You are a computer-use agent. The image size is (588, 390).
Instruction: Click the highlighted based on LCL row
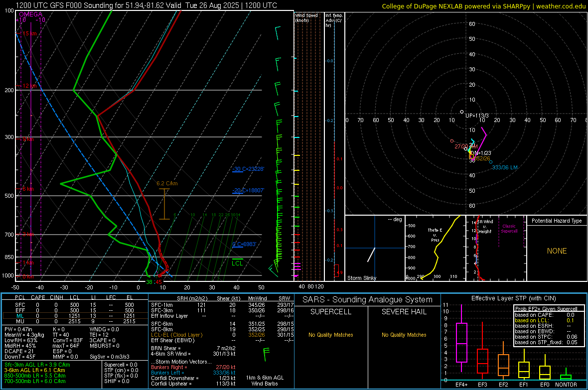point(545,320)
